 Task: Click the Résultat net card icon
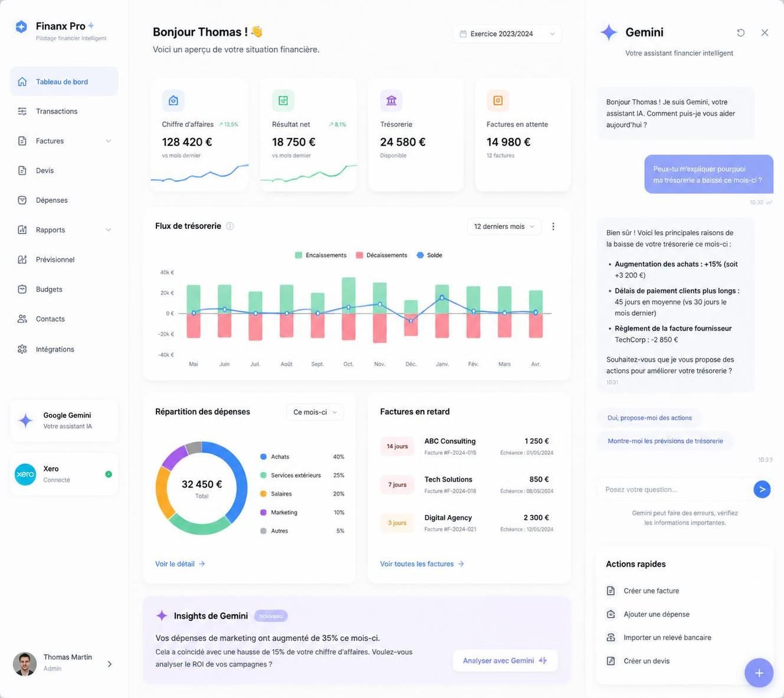(x=283, y=100)
